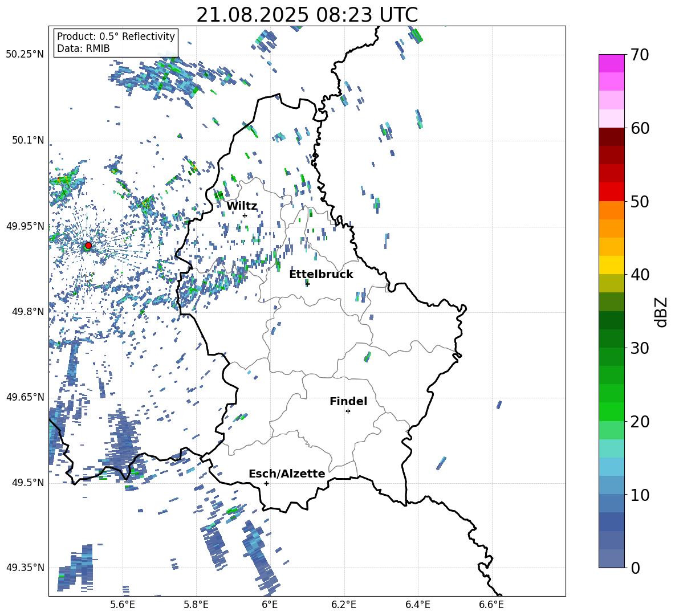
Task: Click the yellow colorbar swatch near 40
Action: point(611,265)
